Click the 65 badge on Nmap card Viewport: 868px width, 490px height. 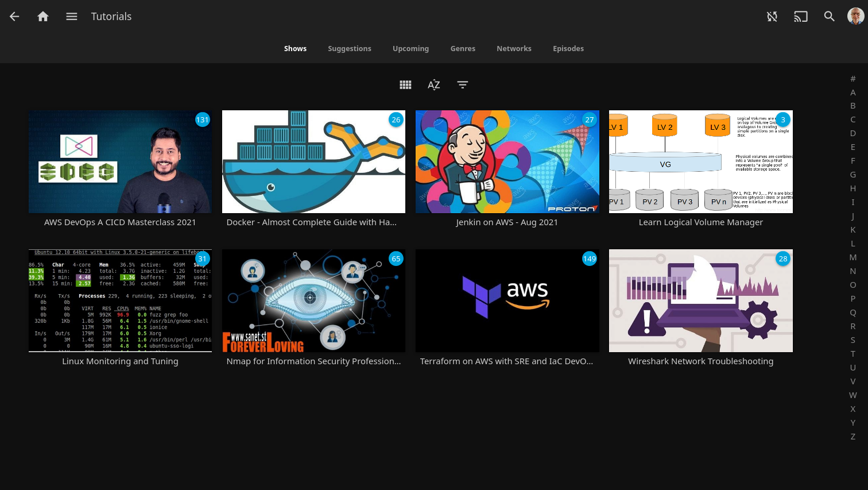pos(396,259)
